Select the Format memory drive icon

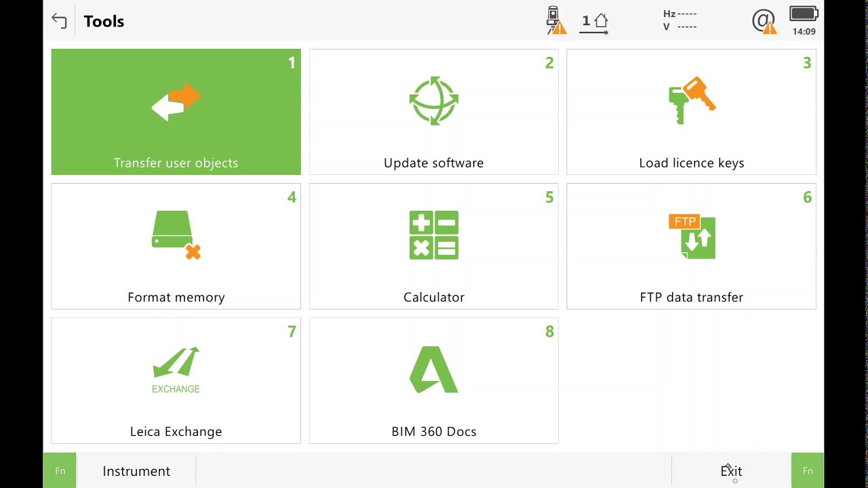click(176, 235)
